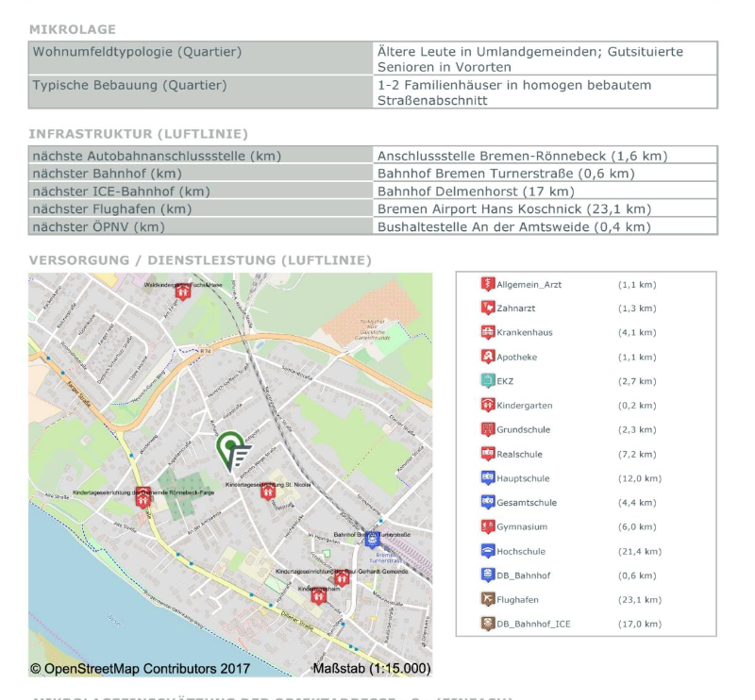
Task: Select the brown DB_Bahnhof_ICE legend icon
Action: (487, 624)
